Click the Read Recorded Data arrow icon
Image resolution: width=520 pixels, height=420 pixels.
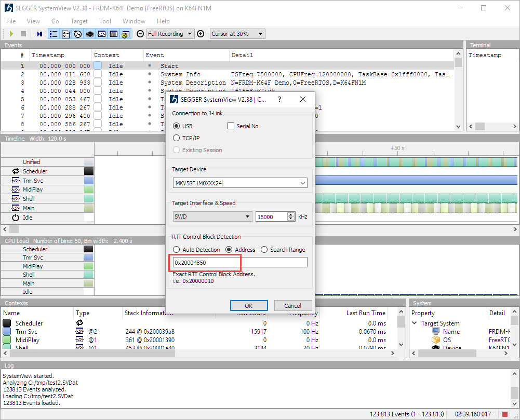click(39, 34)
